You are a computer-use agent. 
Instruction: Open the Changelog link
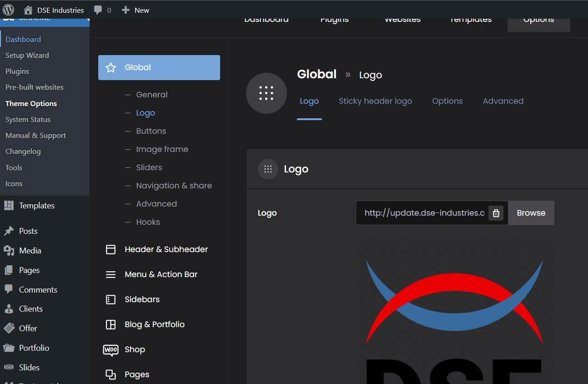(23, 151)
